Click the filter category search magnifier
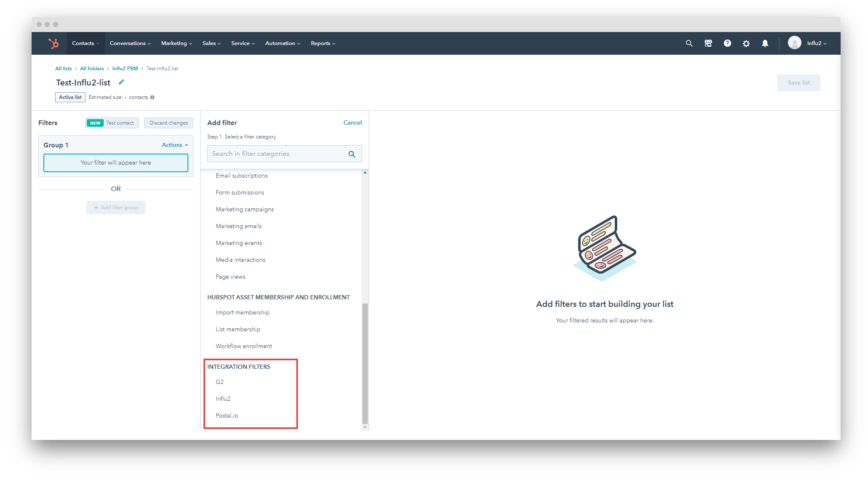868x482 pixels. 352,154
